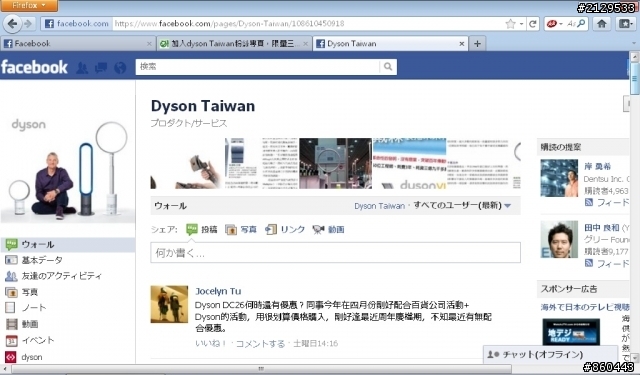This screenshot has width=640, height=375.
Task: Click the horizontal scrollbar at the bottom
Action: coord(261,369)
